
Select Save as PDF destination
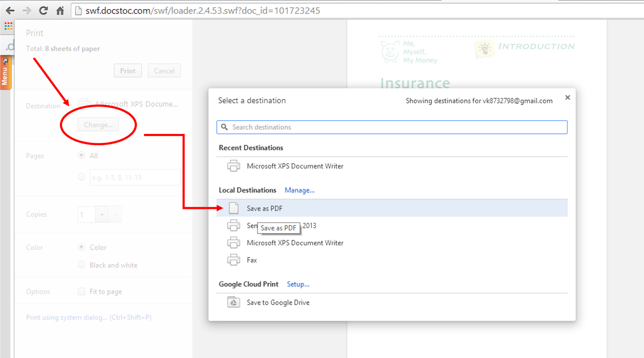[392, 208]
